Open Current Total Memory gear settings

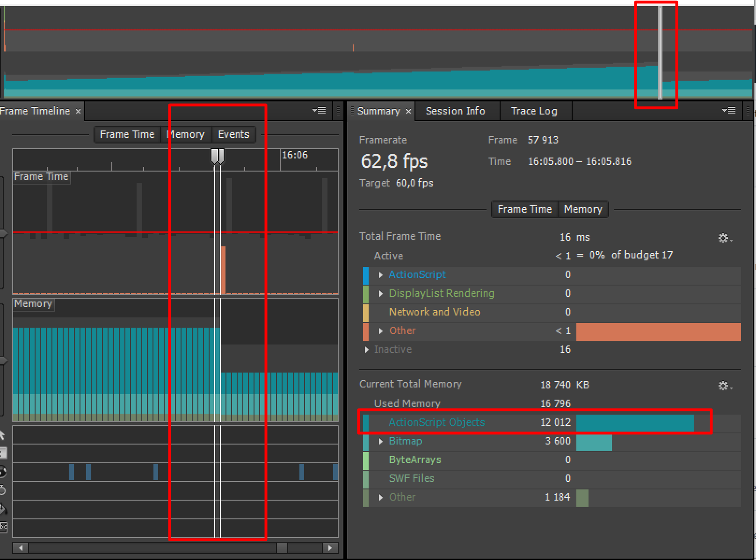click(725, 386)
